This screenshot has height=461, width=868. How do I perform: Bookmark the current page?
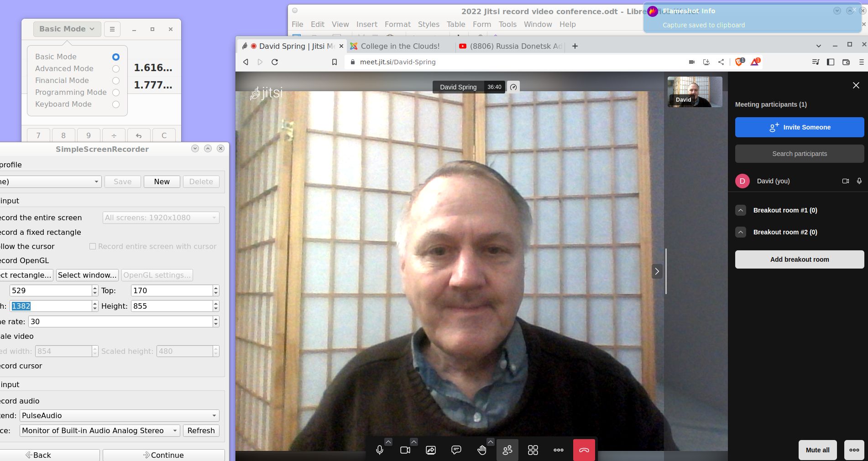click(335, 62)
